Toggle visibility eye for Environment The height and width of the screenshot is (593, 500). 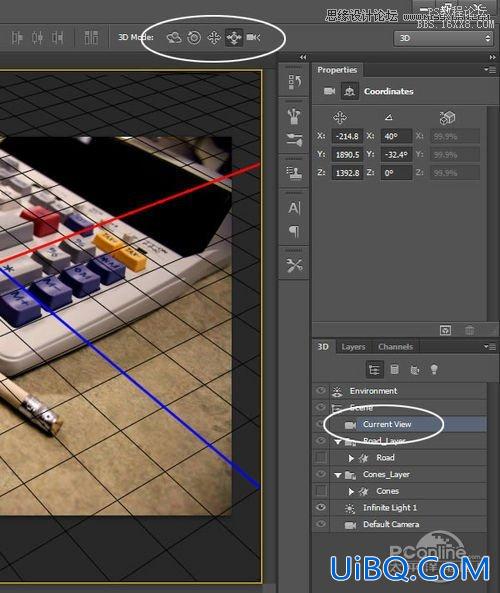[321, 391]
